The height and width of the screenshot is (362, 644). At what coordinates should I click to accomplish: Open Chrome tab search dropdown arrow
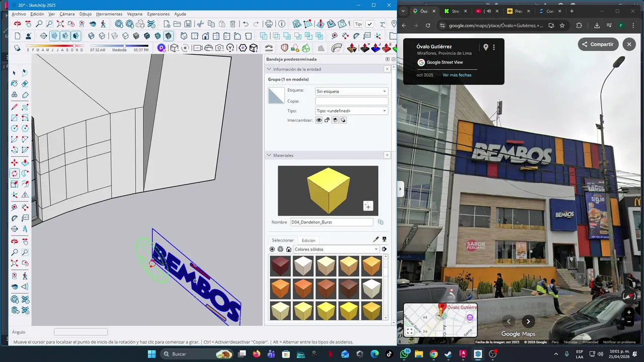[403, 11]
